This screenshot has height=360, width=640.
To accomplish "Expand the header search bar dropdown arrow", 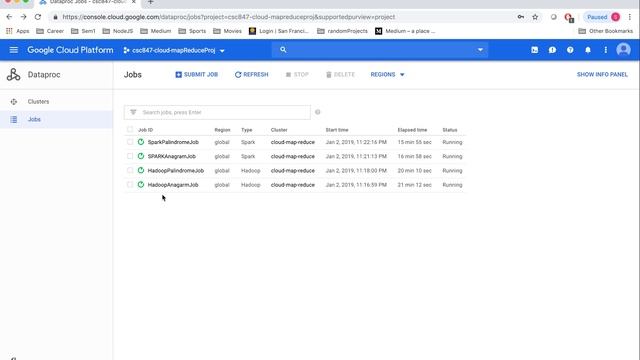I will [x=480, y=50].
